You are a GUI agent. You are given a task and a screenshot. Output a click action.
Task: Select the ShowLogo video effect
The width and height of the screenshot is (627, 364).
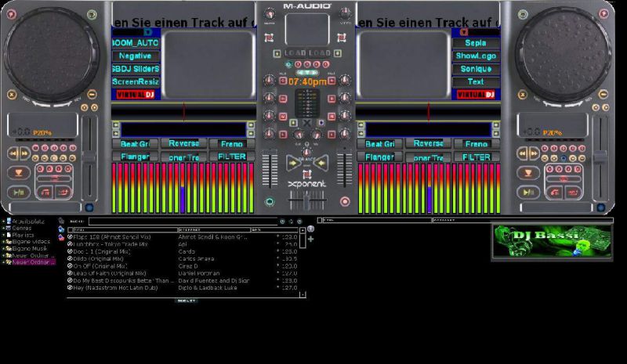(x=476, y=56)
